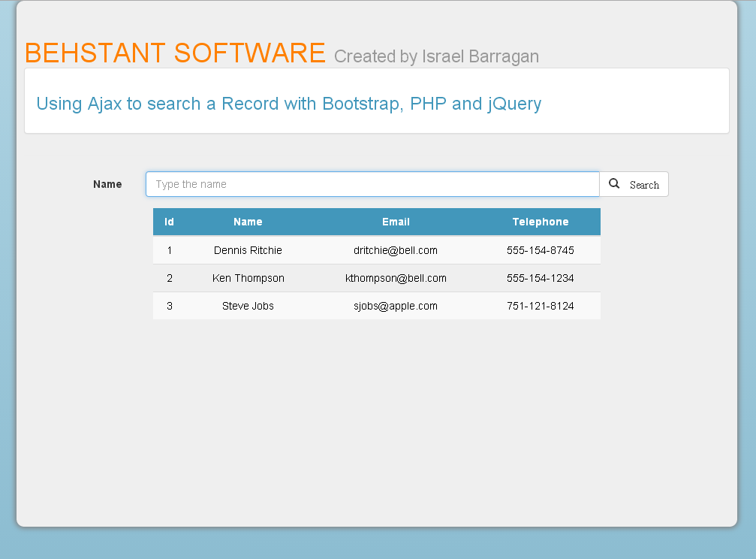Viewport: 756px width, 559px height.
Task: Click the Name column header in table
Action: 248,222
